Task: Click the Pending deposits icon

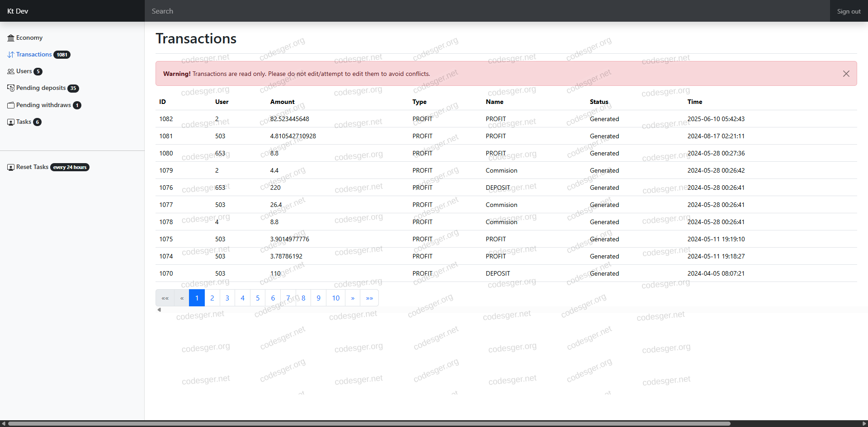Action: coord(11,88)
